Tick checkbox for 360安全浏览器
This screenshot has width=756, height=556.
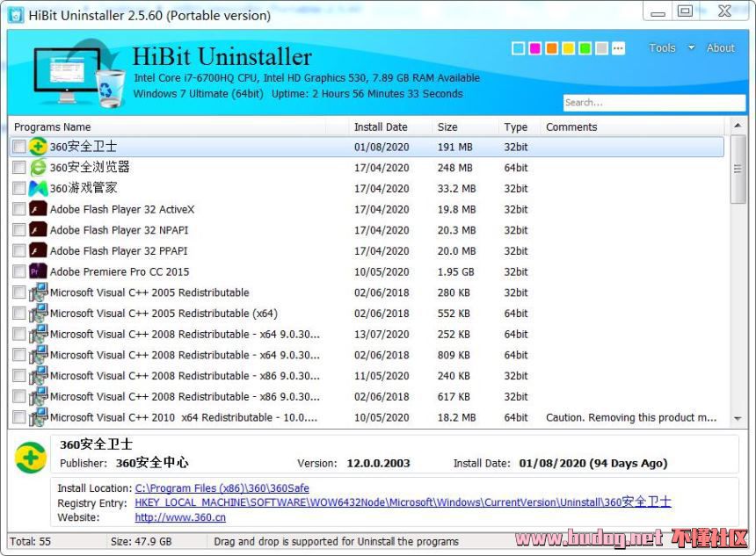pyautogui.click(x=18, y=167)
